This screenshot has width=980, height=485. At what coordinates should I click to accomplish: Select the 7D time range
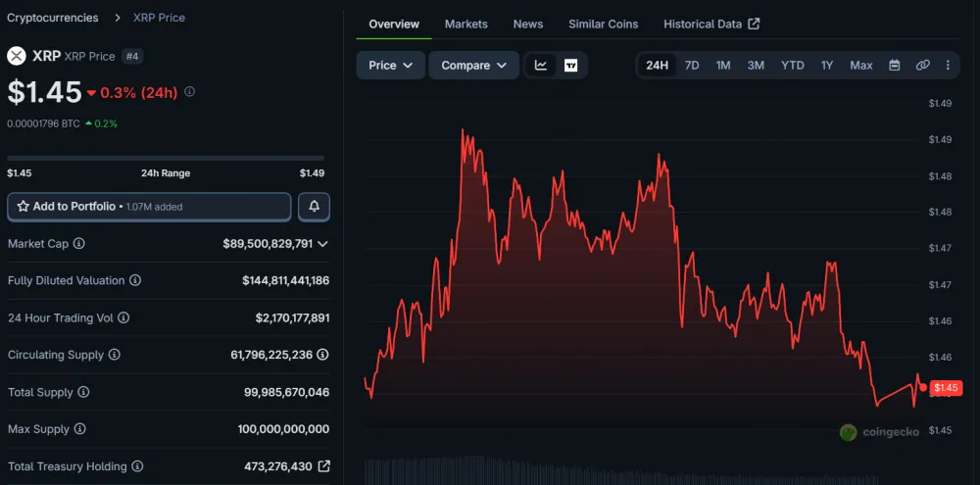pyautogui.click(x=692, y=65)
